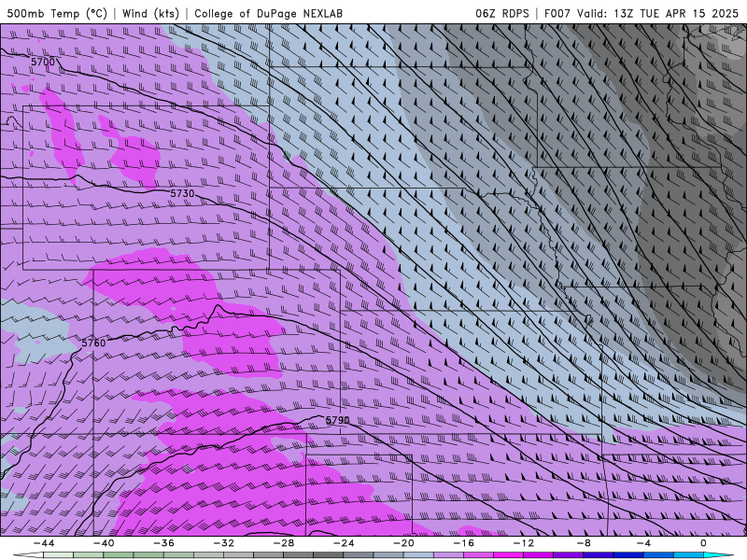The width and height of the screenshot is (747, 560).
Task: Click the -28 colorbar scale label
Action: coord(284,543)
